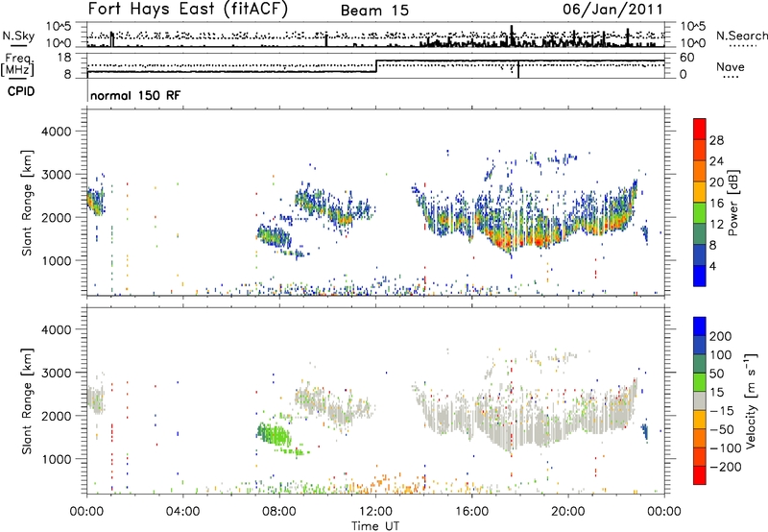Click the '60' Nave scale value
This screenshot has height=532, width=768.
coord(687,58)
